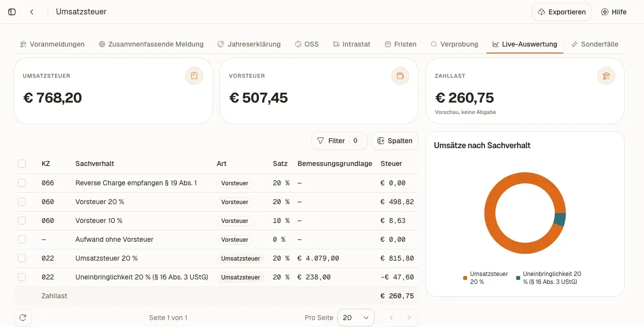
Task: Go to the next page arrow
Action: (409, 318)
